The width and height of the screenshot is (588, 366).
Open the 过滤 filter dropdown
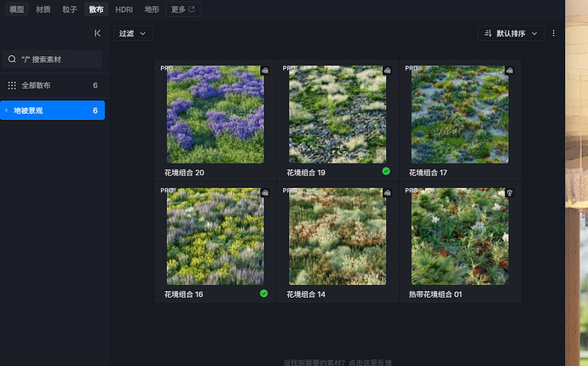[x=133, y=33]
